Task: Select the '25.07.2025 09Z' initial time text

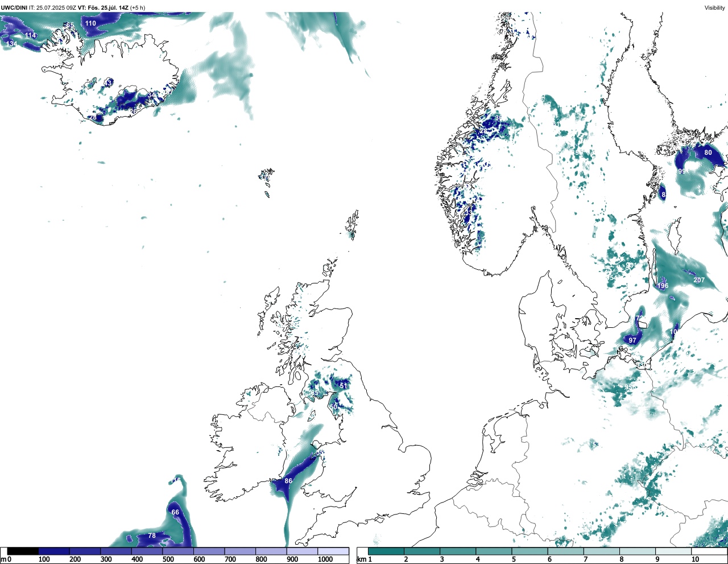Action: [56, 7]
